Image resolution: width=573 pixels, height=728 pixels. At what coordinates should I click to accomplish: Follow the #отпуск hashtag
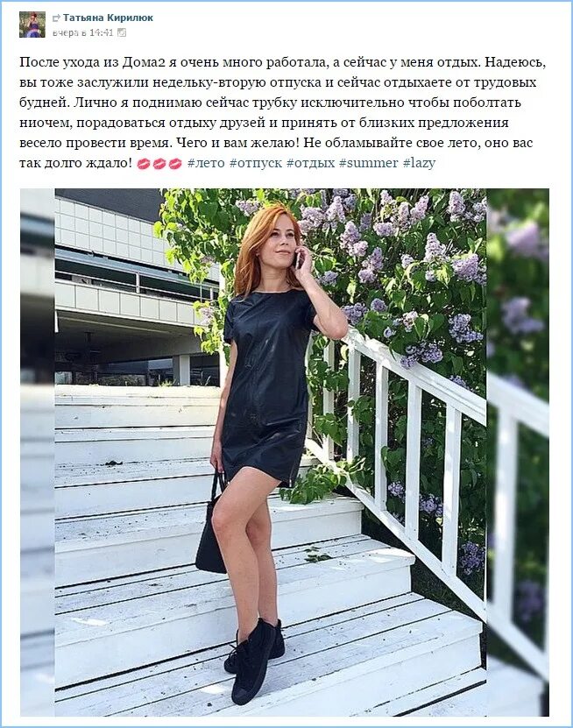pyautogui.click(x=256, y=164)
